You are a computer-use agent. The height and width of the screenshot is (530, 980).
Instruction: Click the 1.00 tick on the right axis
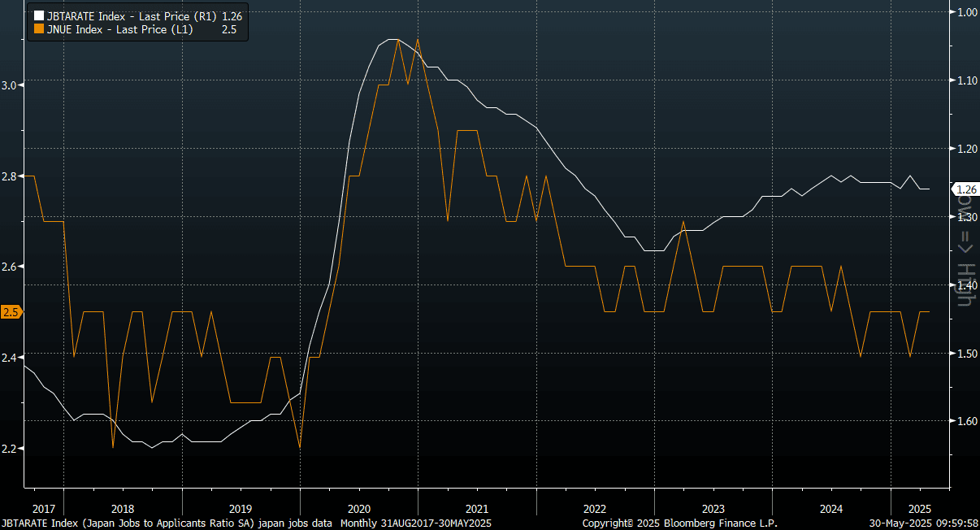(x=966, y=12)
